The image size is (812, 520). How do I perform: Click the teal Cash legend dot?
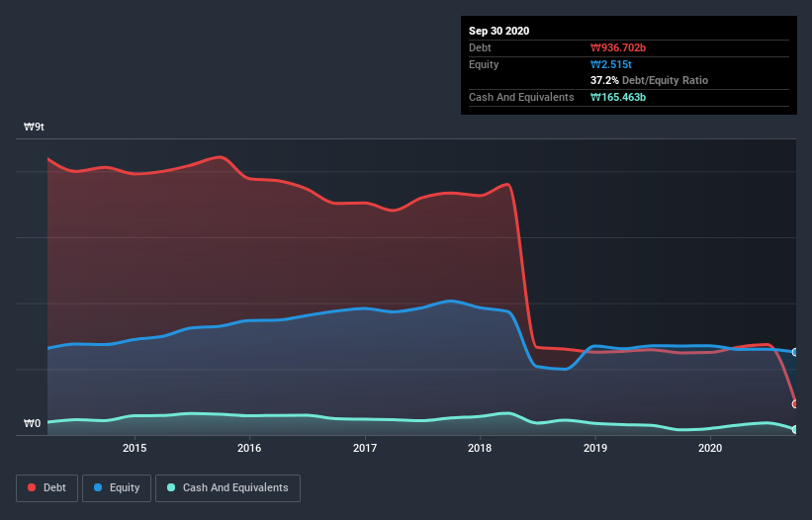coord(171,487)
